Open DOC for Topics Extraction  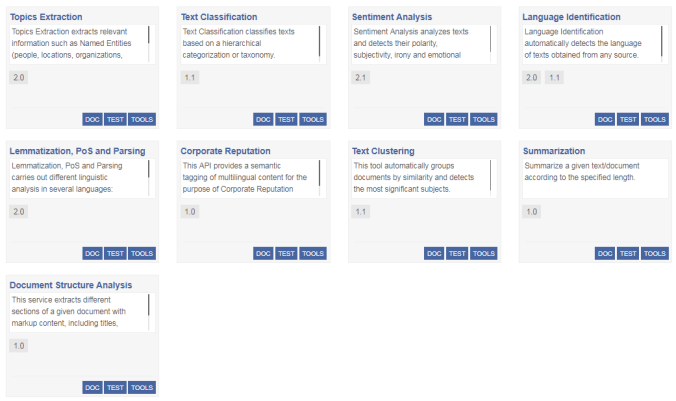point(92,119)
